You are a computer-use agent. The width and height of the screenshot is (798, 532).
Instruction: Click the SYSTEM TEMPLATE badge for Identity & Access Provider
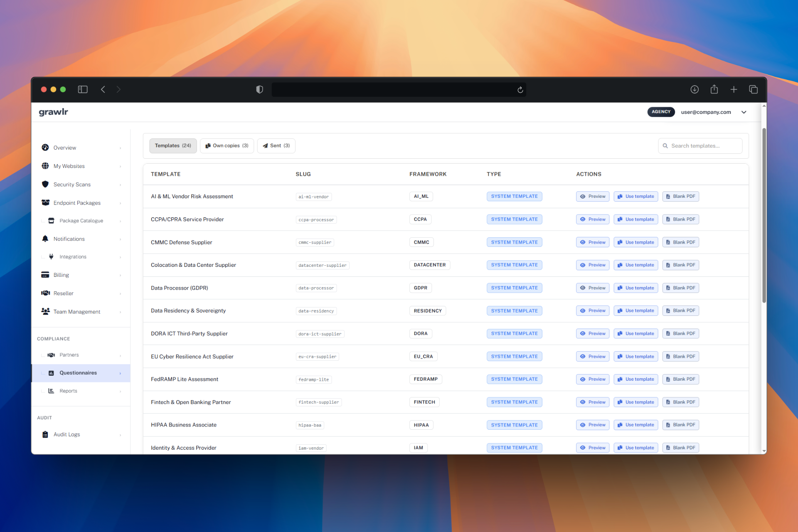[515, 448]
